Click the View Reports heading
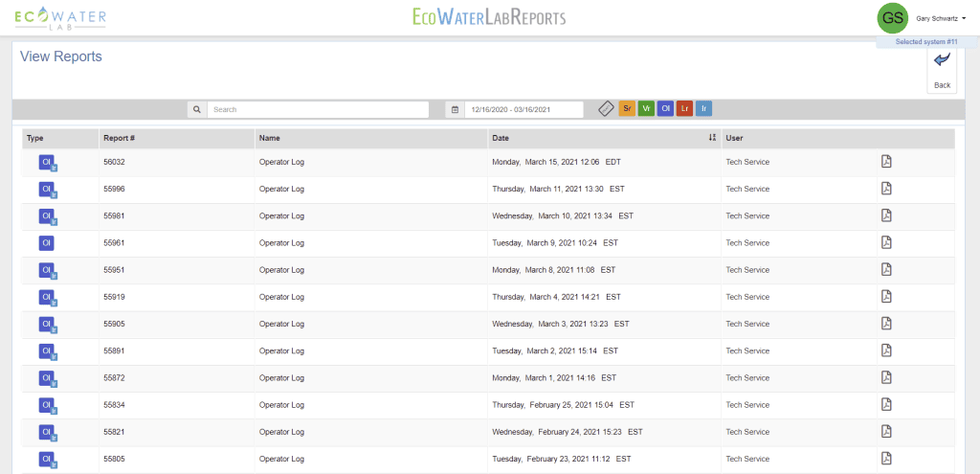980x474 pixels. 61,56
